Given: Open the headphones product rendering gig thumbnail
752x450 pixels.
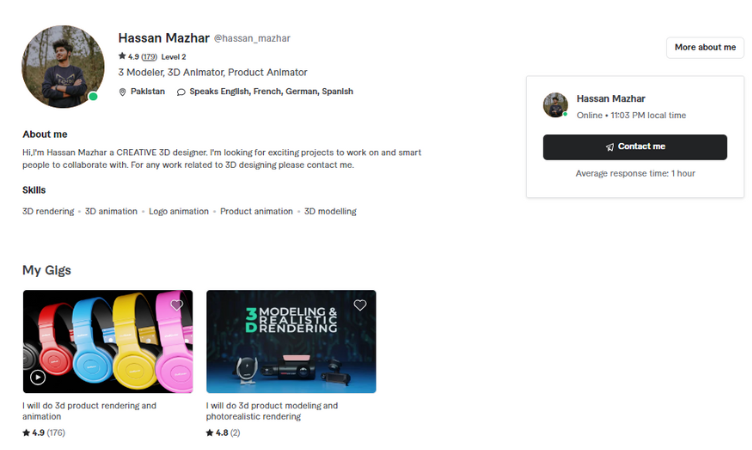Looking at the screenshot, I should 108,342.
